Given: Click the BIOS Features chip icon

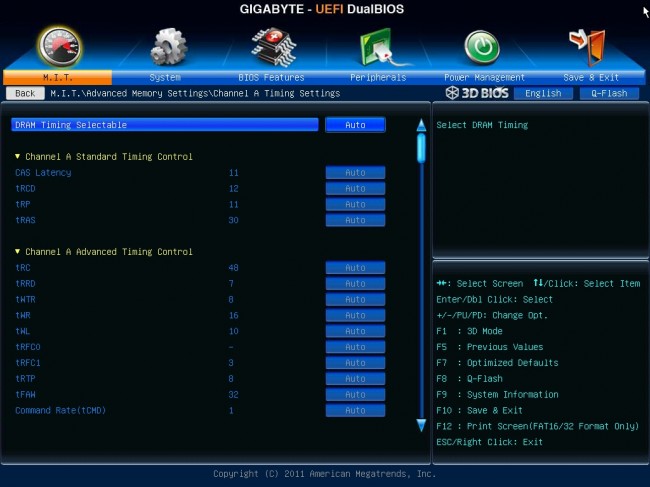Looking at the screenshot, I should point(274,47).
